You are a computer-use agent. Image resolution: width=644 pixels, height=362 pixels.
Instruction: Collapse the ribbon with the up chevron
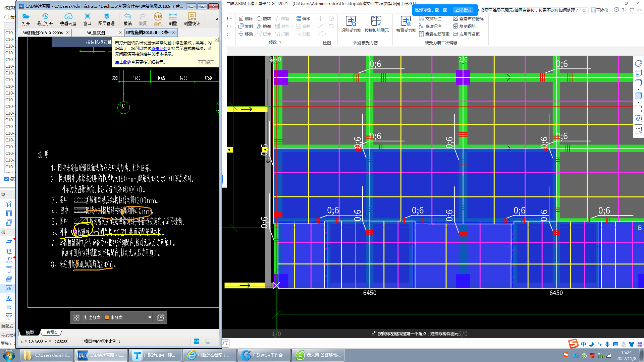639,10
